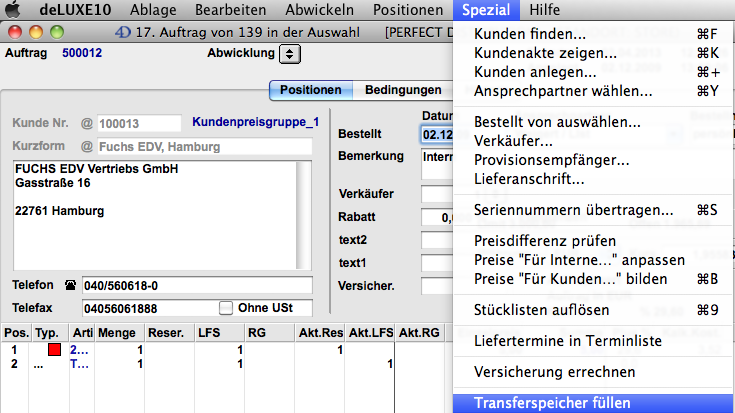Click the Bestellt date field
This screenshot has height=413, width=735.
437,133
